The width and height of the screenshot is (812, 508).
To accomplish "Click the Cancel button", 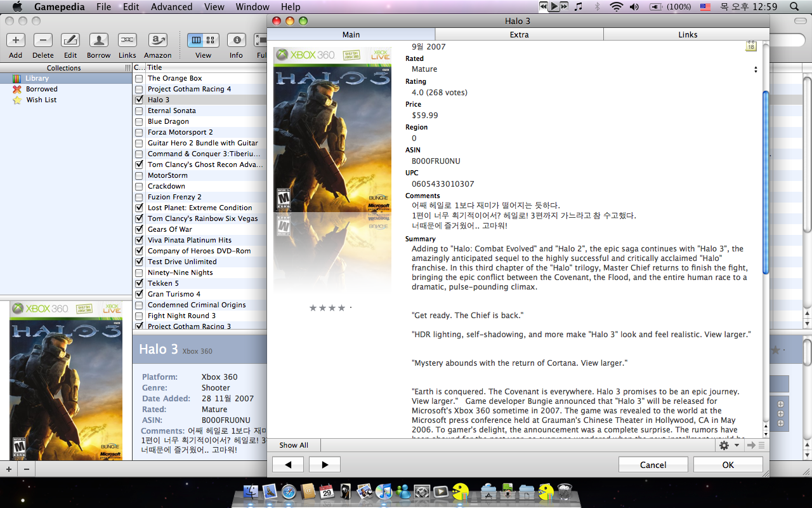I will click(653, 465).
